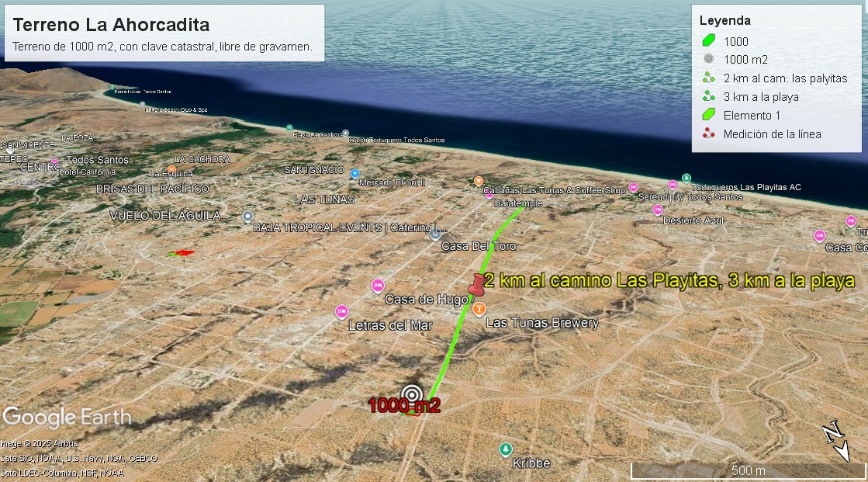Click the red polygon near Vuelo del Águila
The image size is (868, 482).
[x=183, y=253]
